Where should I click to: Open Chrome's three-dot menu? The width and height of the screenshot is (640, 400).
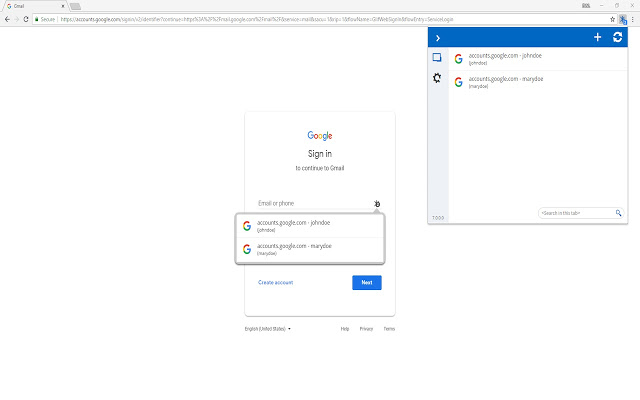click(633, 19)
